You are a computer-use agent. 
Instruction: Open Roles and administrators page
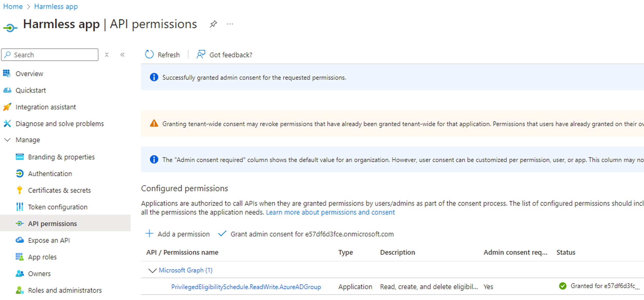65,290
